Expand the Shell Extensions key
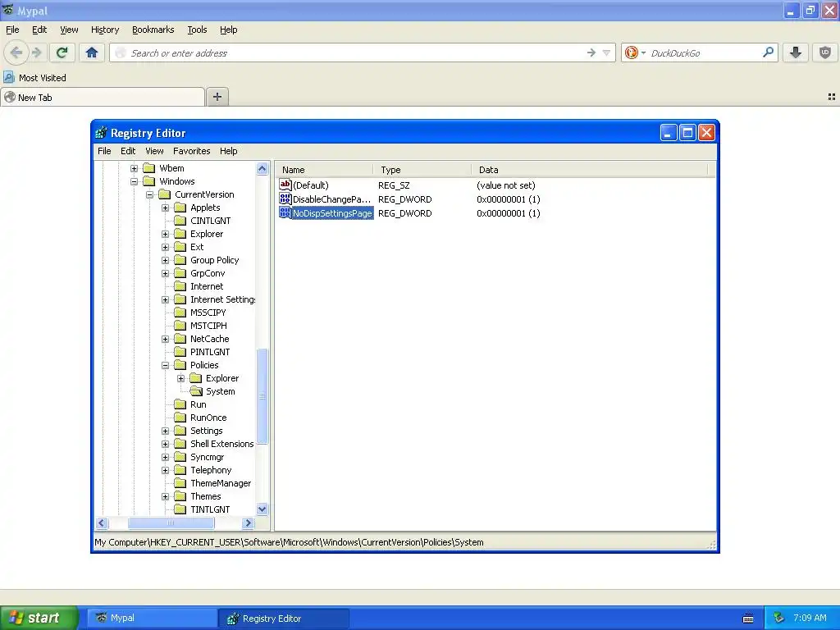The image size is (840, 630). [165, 444]
